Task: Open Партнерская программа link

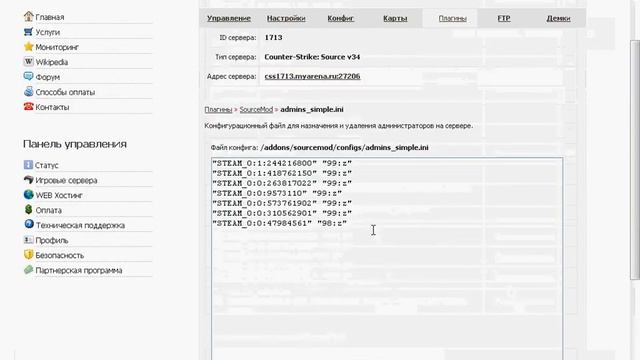Action: pyautogui.click(x=79, y=270)
